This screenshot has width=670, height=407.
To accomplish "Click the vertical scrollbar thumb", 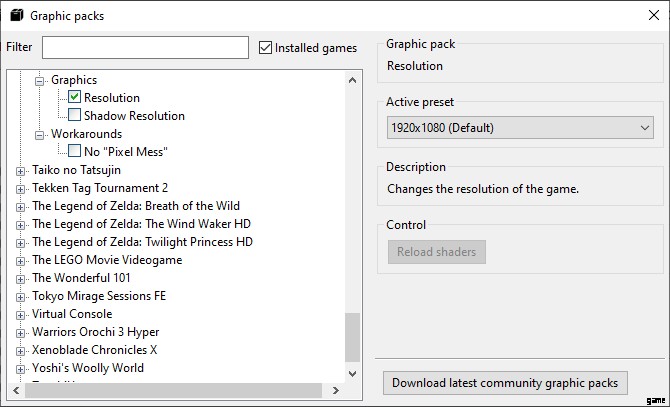I will pyautogui.click(x=353, y=337).
